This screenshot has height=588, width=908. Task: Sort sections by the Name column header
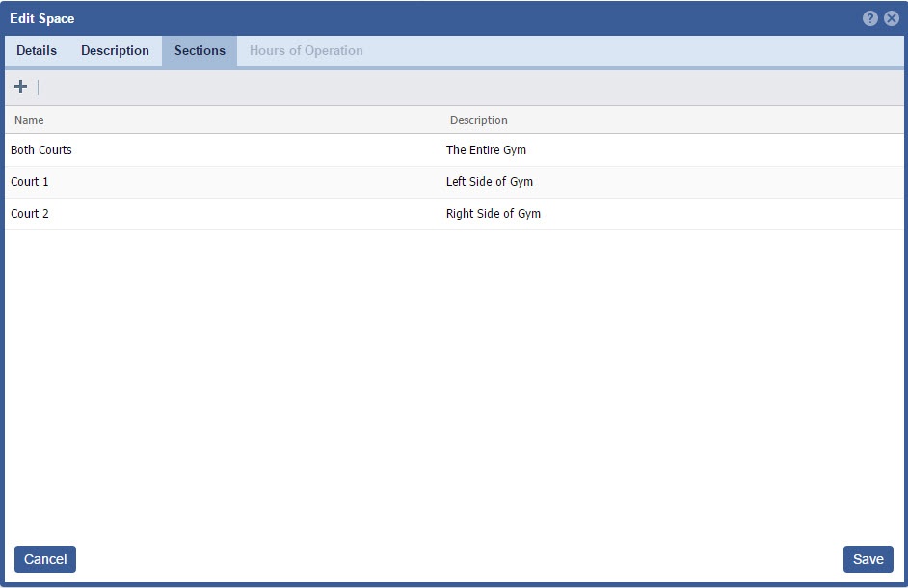pyautogui.click(x=29, y=120)
